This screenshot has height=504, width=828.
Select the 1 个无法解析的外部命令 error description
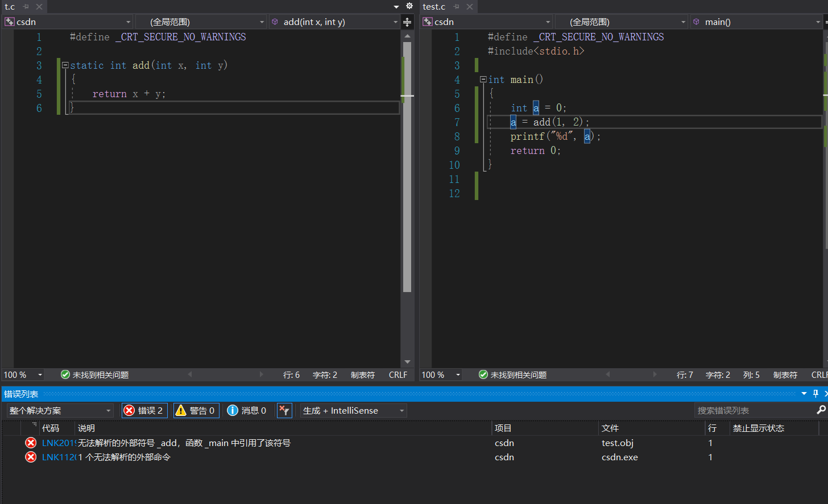[124, 457]
